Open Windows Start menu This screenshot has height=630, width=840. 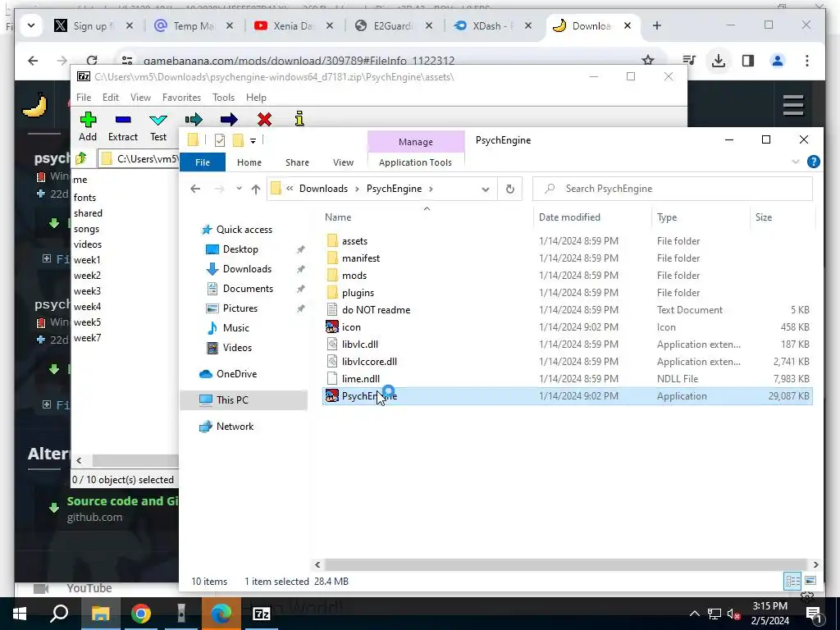[x=20, y=614]
